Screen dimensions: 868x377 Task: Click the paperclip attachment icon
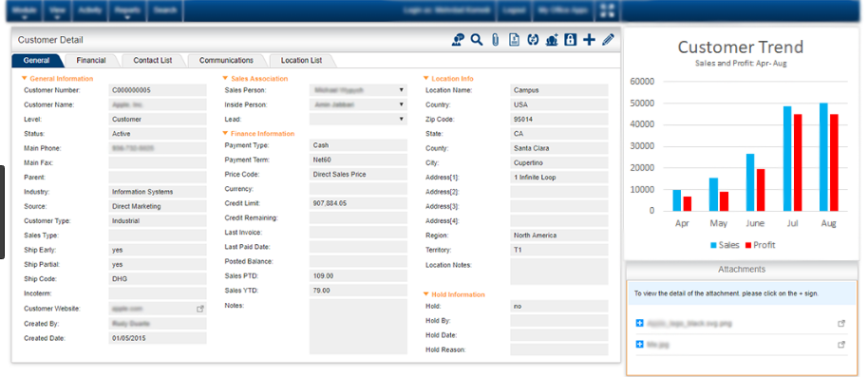coord(496,40)
